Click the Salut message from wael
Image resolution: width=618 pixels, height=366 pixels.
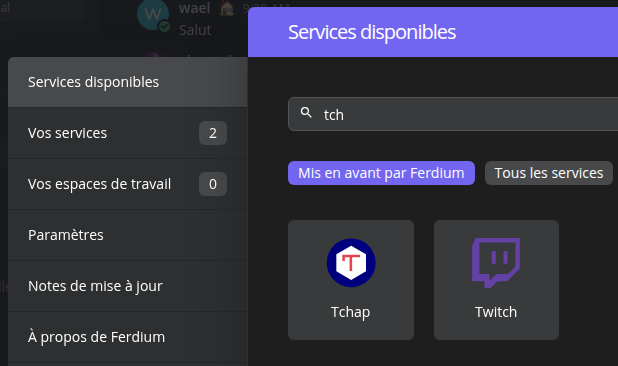[x=195, y=30]
